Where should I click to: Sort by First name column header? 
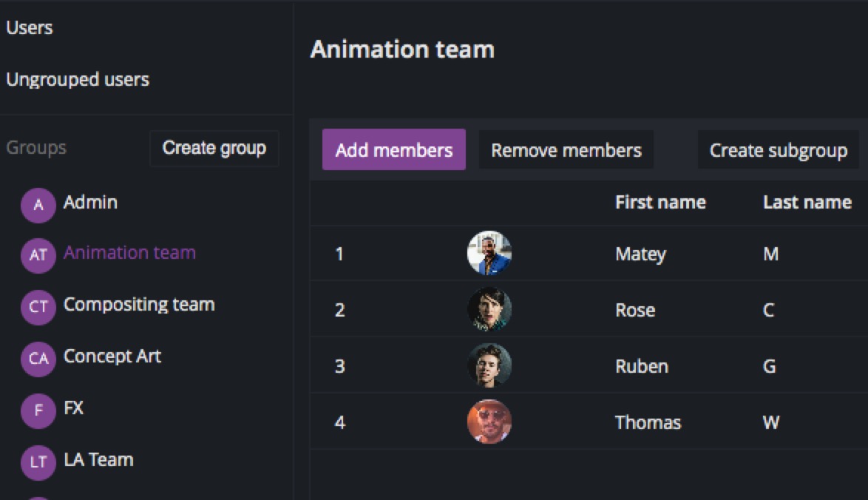point(660,203)
